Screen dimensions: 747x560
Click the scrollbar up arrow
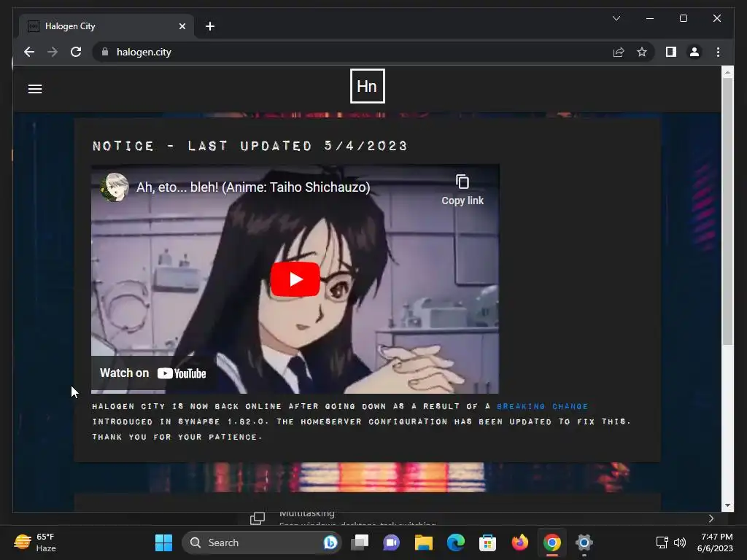727,72
